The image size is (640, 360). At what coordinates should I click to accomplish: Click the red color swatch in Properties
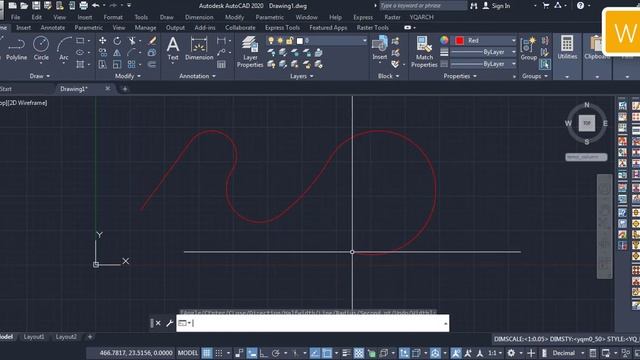pyautogui.click(x=460, y=40)
